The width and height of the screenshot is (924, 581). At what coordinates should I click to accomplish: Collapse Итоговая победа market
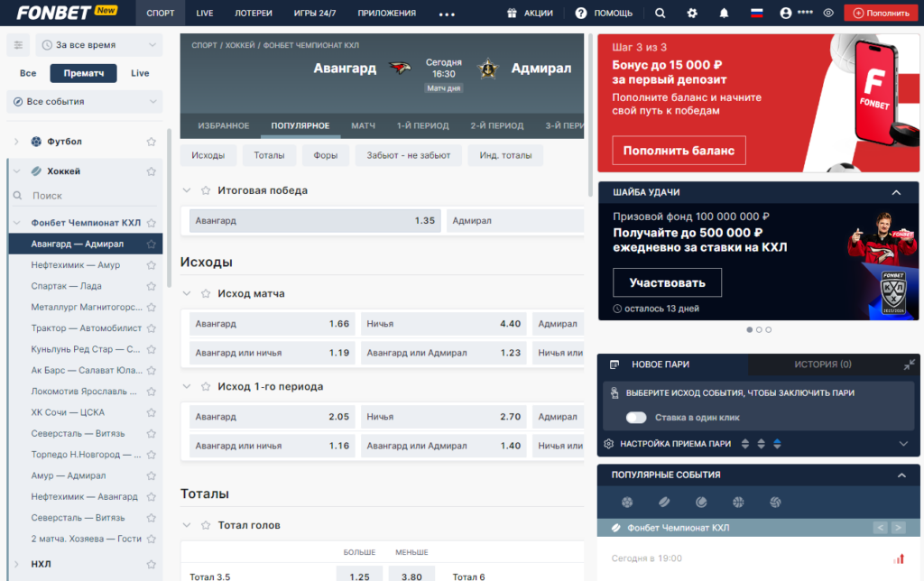coord(187,190)
